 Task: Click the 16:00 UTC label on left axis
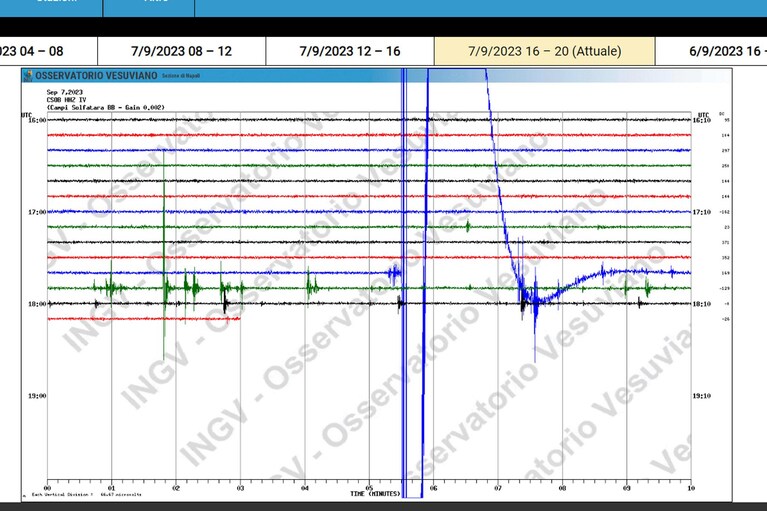tap(37, 120)
